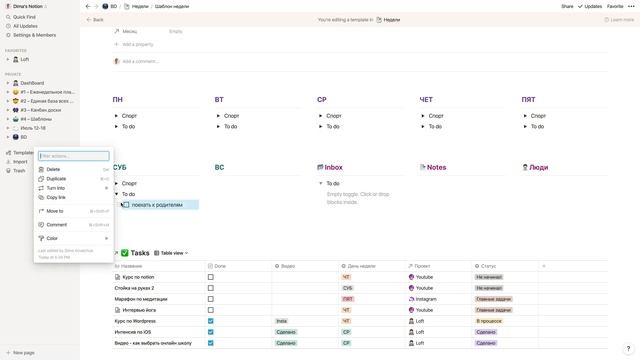
Task: Expand the BD page in sidebar
Action: point(7,137)
